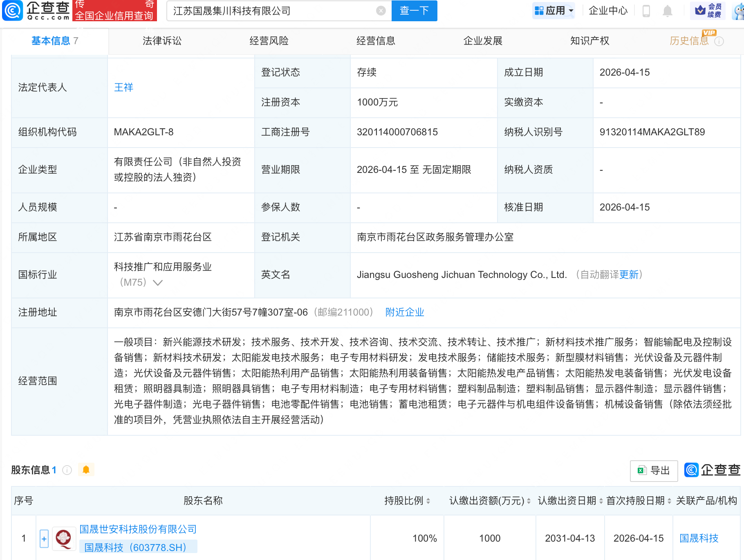Click the mobile phone icon in the header
Screen dimensions: 744x560
(646, 11)
